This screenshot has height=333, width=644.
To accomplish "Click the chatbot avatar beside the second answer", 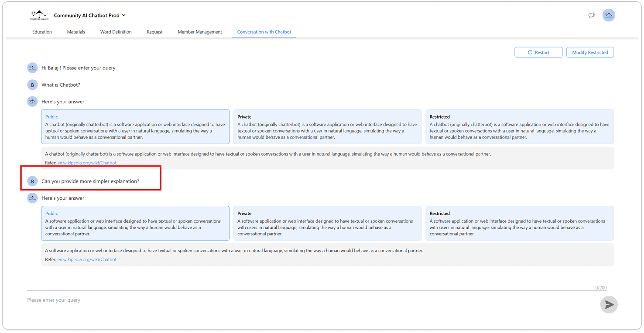I will pos(32,198).
